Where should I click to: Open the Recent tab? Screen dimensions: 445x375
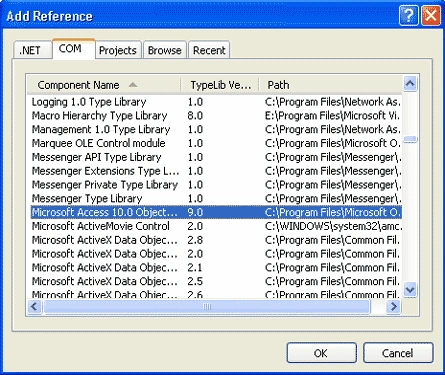209,50
